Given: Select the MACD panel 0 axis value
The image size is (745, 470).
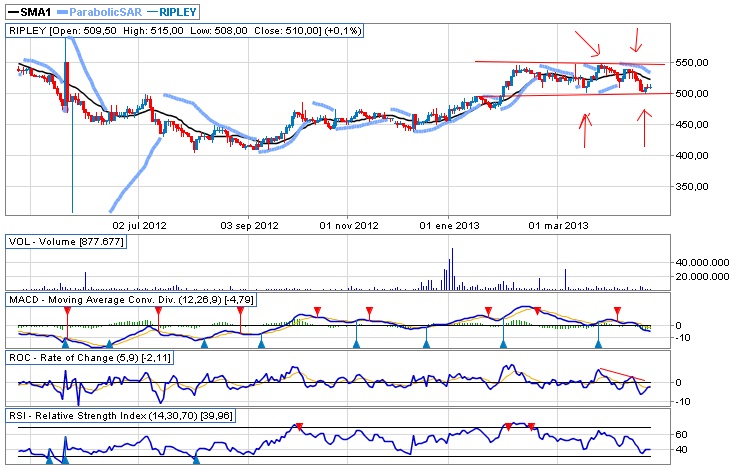Looking at the screenshot, I should [678, 326].
